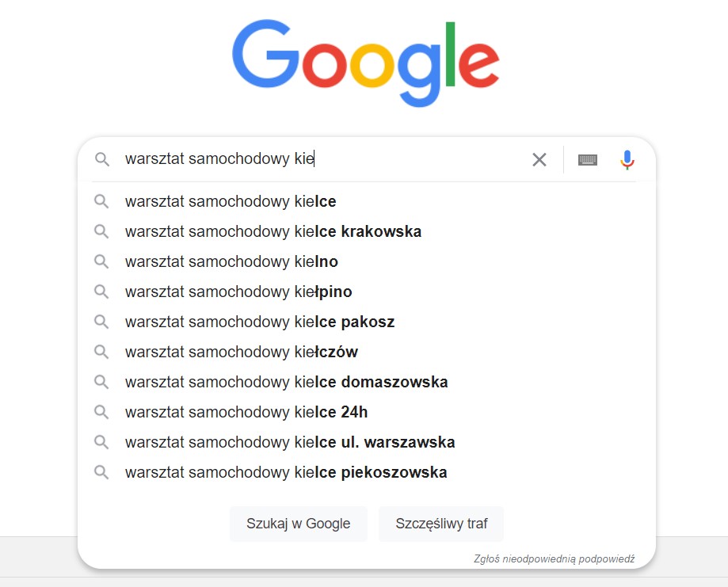
Task: Select suggestion 'warsztat samochodowy kielce ul. warszawska'
Action: click(x=289, y=442)
